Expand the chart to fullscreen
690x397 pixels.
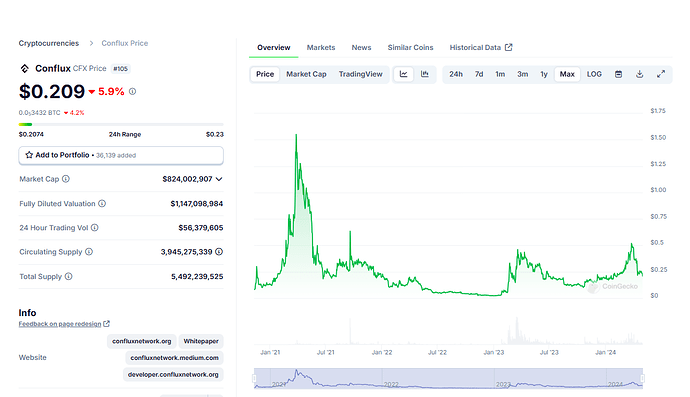pyautogui.click(x=661, y=74)
